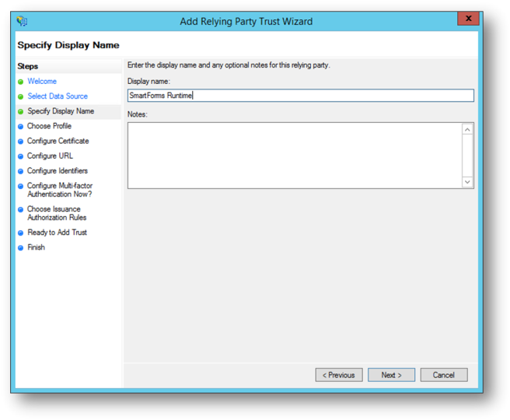
Task: Click the Configure Certificate step text
Action: point(58,141)
